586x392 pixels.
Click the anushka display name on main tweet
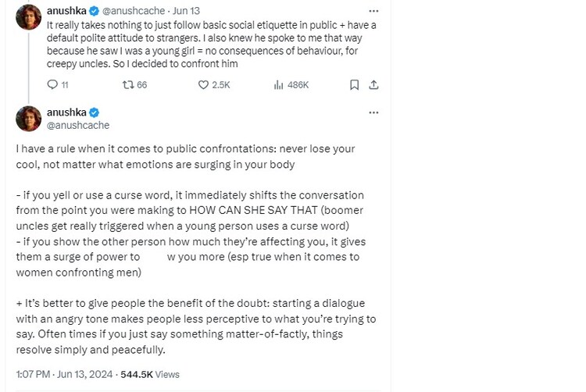point(67,112)
